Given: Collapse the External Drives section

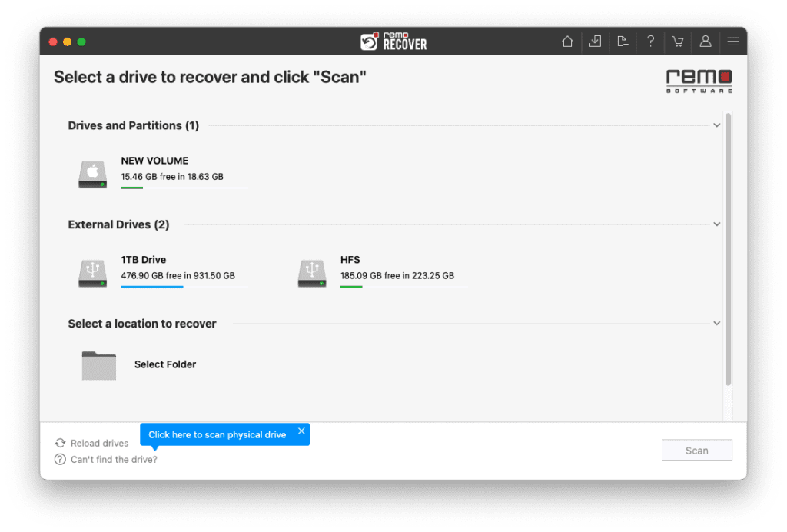Looking at the screenshot, I should 716,224.
